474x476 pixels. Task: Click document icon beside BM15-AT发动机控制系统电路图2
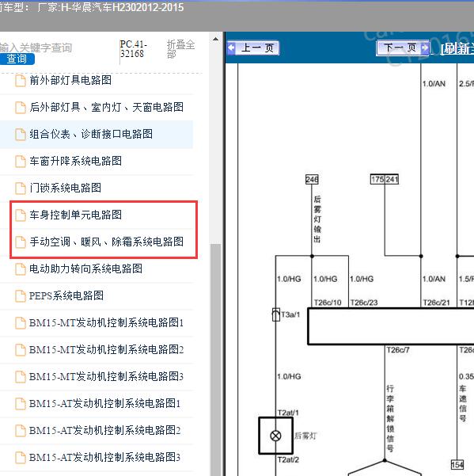[21, 431]
